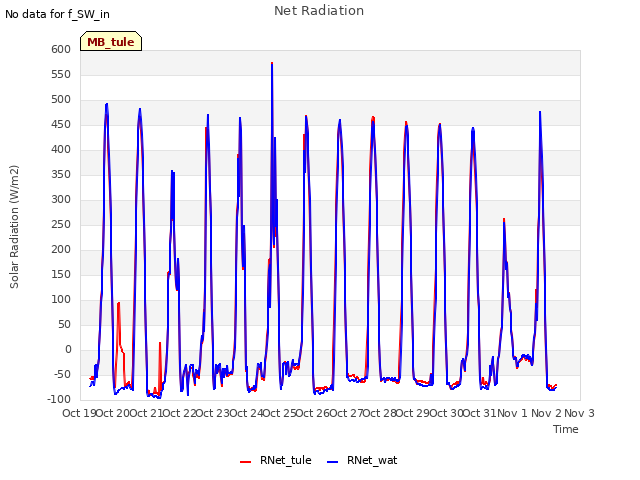The image size is (640, 480).
Task: Click the Solar Radiation (W/m2) axis label
Action: click(14, 227)
